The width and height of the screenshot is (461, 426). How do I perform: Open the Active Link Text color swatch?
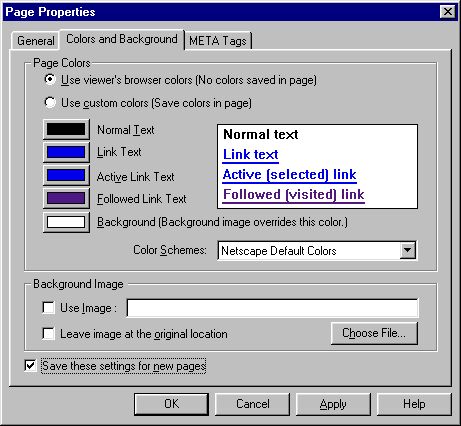point(66,175)
